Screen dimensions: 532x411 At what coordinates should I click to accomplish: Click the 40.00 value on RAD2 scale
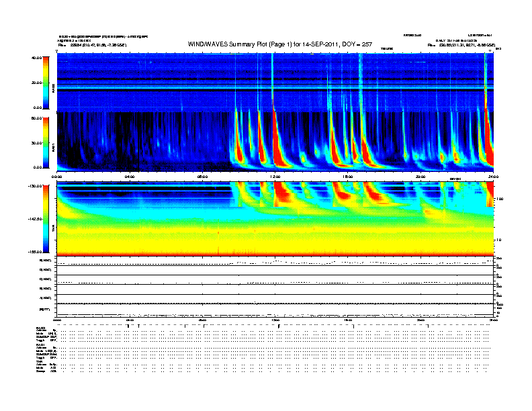(x=36, y=58)
